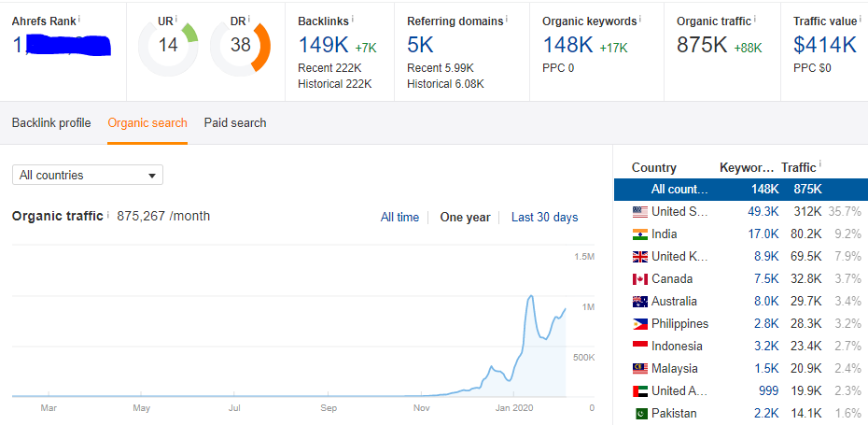This screenshot has width=868, height=425.
Task: Click the info icon beside Ahrefs Rank
Action: [x=79, y=19]
